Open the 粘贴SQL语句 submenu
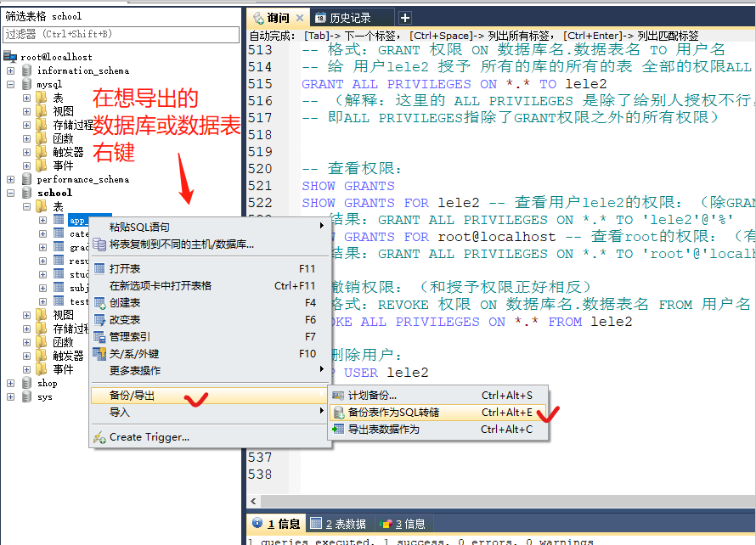This screenshot has height=545, width=756. coord(209,227)
